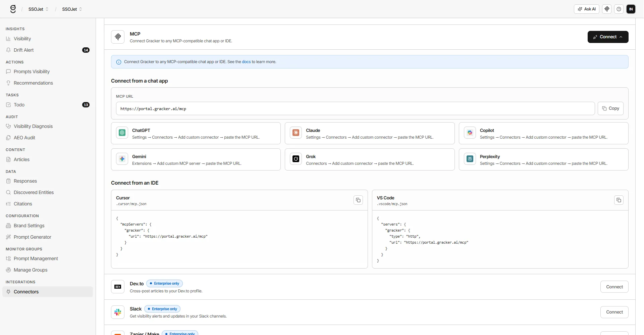The image size is (644, 335).
Task: Open the Todo tasks page
Action: click(48, 105)
